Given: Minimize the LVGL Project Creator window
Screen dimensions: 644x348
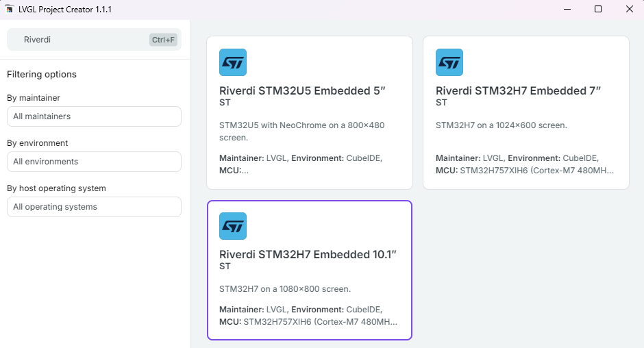Looking at the screenshot, I should (567, 10).
